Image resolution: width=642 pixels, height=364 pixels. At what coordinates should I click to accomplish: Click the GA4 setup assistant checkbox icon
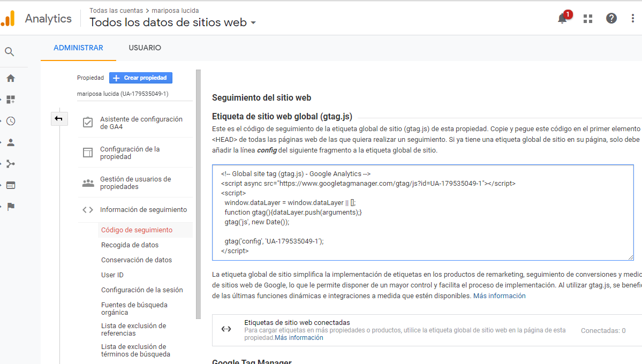point(88,123)
